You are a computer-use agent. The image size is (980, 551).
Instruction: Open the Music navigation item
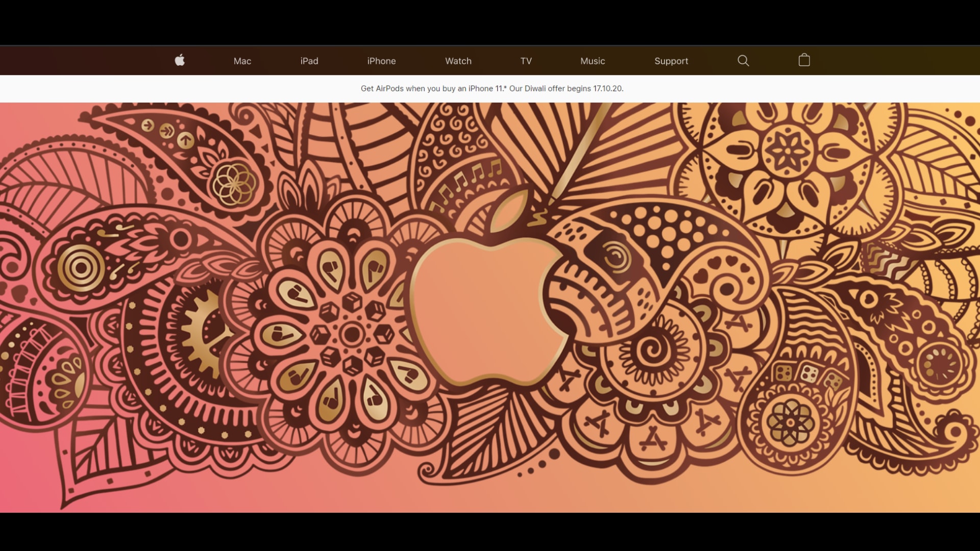click(593, 61)
